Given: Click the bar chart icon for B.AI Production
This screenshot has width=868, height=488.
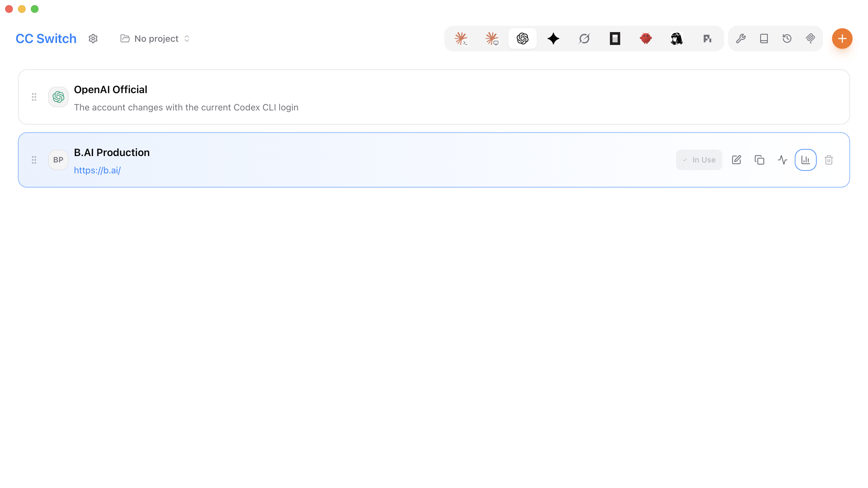Looking at the screenshot, I should tap(806, 160).
